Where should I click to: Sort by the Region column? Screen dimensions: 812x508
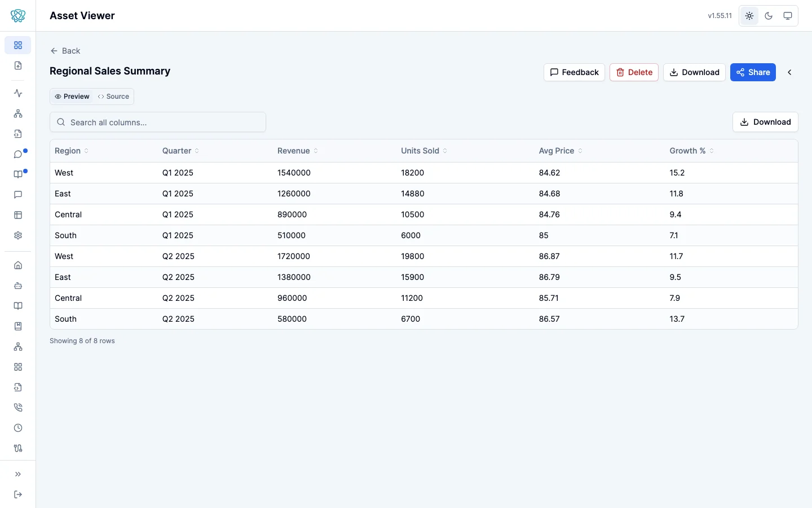(x=72, y=151)
